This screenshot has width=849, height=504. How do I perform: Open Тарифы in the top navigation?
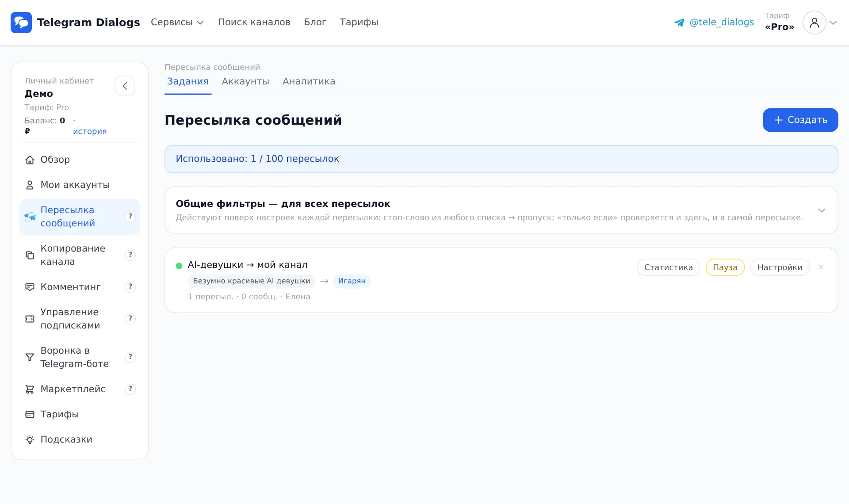(359, 22)
